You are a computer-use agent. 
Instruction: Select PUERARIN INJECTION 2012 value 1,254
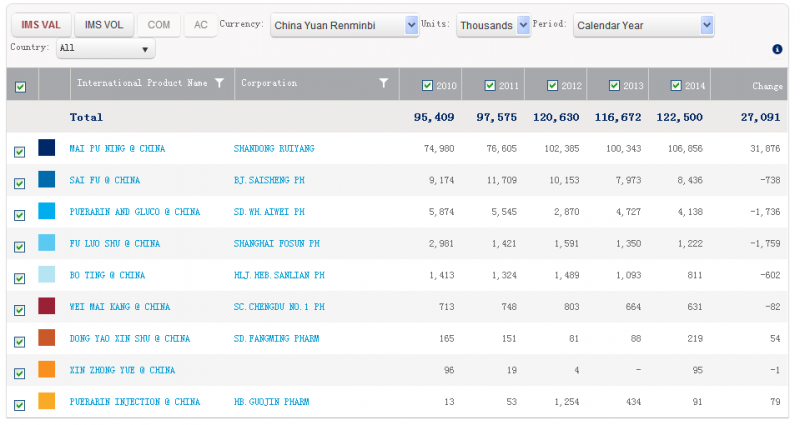click(x=566, y=402)
